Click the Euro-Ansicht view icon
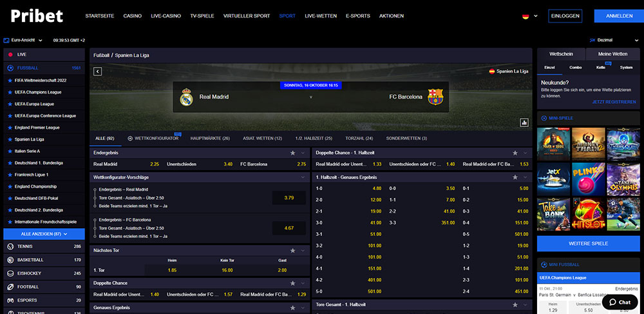Viewport: 644px width, 314px height. coord(6,40)
